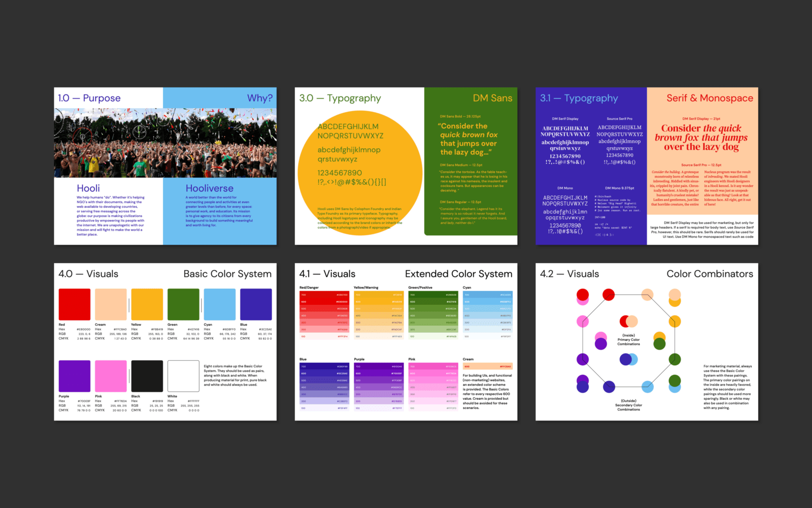
Task: Click the hexagon diagram on Color Combinators slide
Action: 629,340
